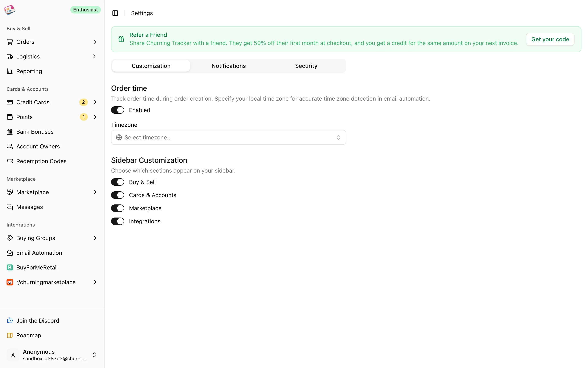Click the Account Owners people icon
The width and height of the screenshot is (588, 368).
tap(10, 147)
